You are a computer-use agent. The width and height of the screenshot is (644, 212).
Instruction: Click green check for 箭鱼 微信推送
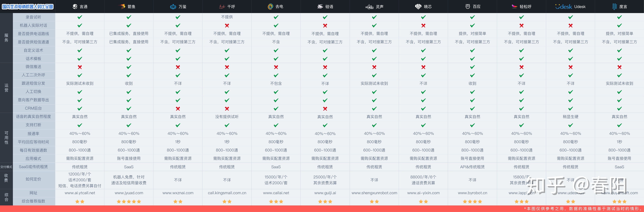pos(129,67)
